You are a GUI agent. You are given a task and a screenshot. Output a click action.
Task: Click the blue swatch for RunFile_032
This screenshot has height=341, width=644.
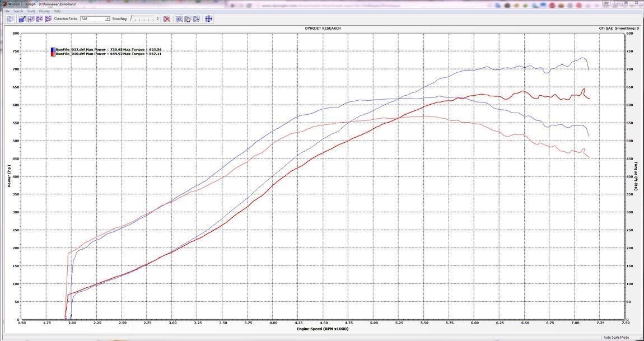53,50
